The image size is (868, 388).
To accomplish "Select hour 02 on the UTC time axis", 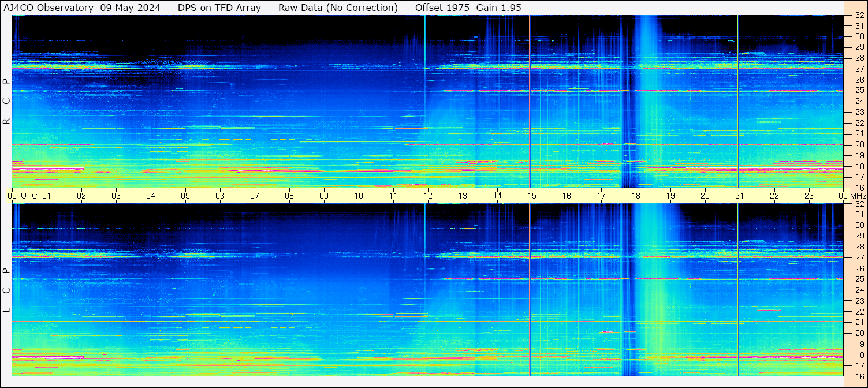I will 81,196.
